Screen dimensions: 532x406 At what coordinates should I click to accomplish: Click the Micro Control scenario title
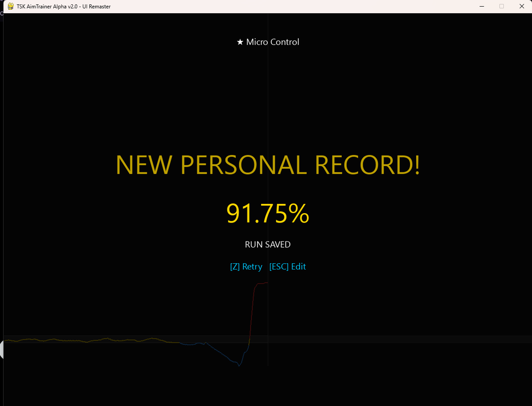[x=273, y=42]
